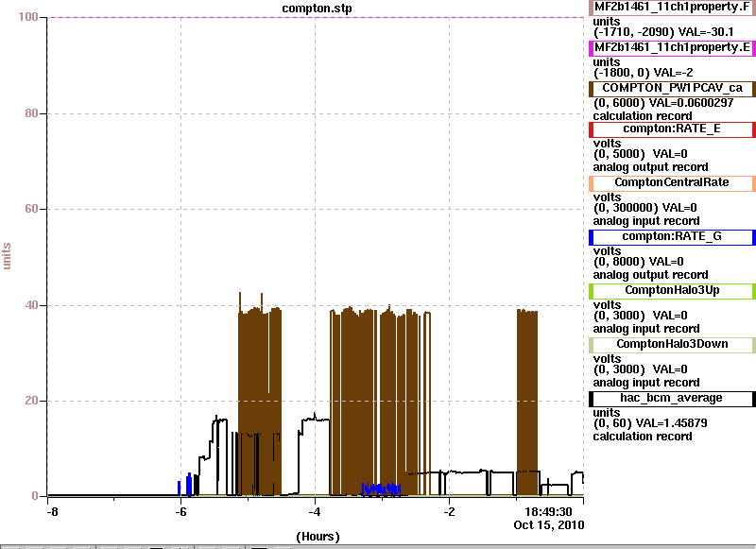Click the -2 hours tick label
This screenshot has width=756, height=549.
tap(448, 512)
